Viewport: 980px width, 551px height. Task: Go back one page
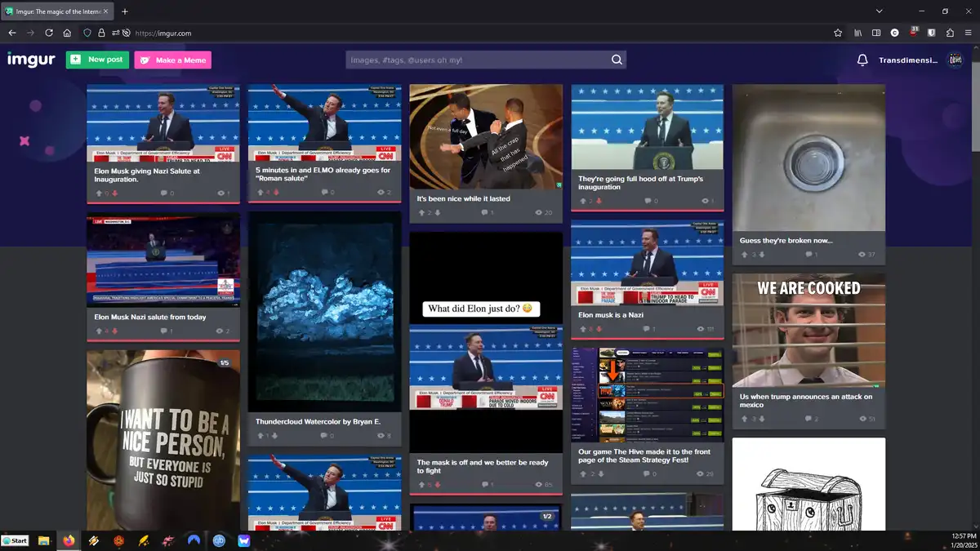coord(12,33)
